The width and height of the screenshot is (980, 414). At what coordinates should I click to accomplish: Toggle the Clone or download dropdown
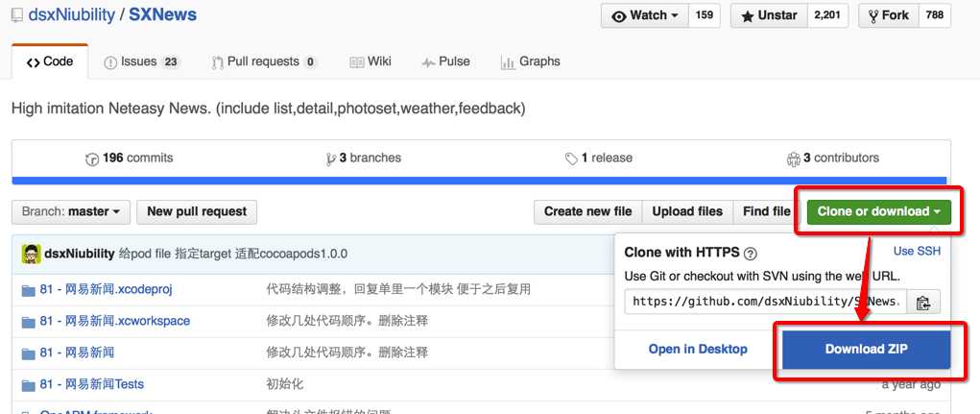[879, 212]
